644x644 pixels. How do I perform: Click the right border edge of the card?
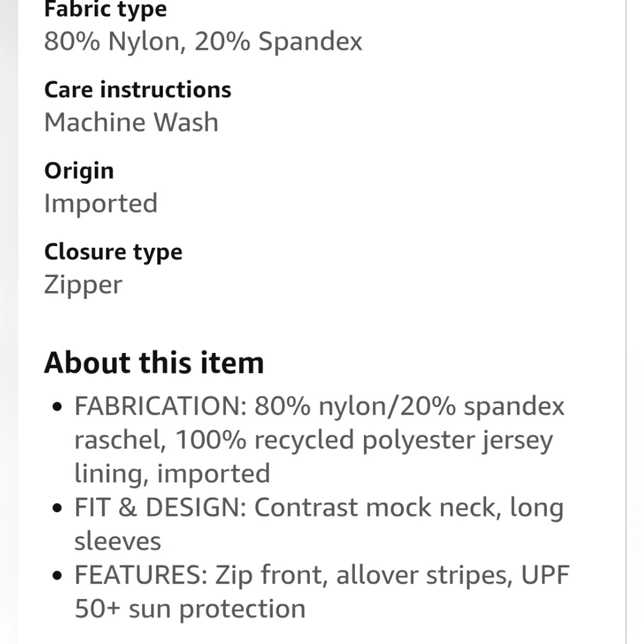tap(626, 322)
